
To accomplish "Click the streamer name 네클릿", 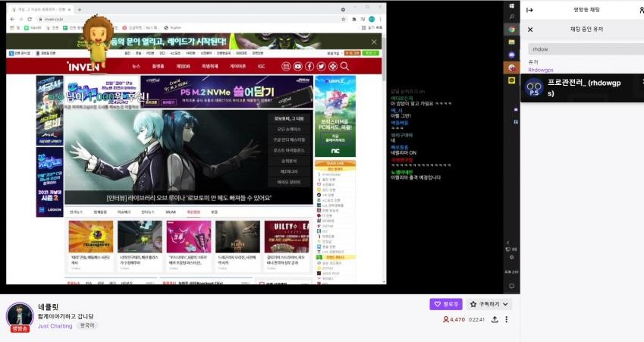I will coord(49,306).
